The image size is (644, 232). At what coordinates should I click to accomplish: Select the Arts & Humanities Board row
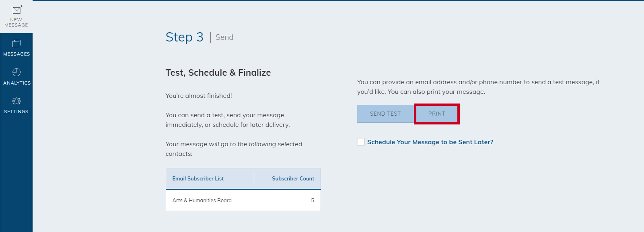243,200
